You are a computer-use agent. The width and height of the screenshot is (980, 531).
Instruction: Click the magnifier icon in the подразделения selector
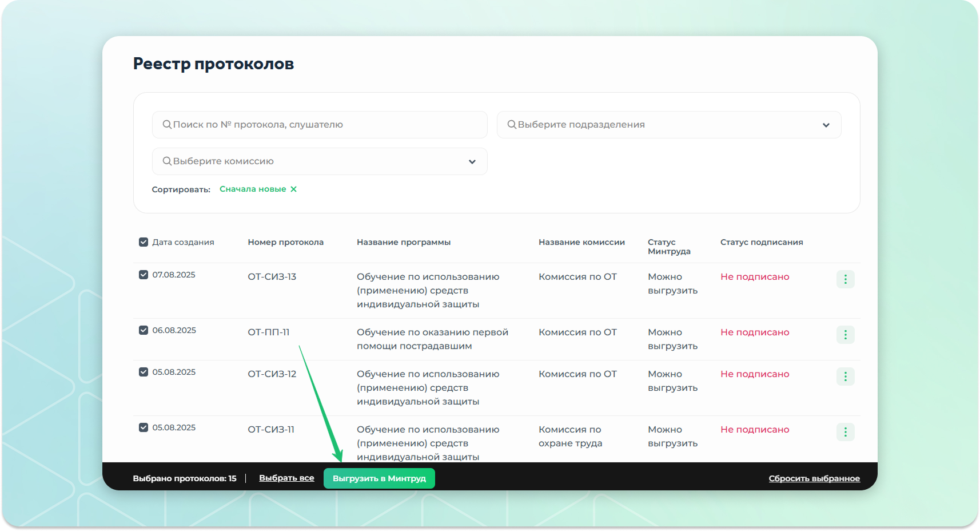tap(512, 125)
